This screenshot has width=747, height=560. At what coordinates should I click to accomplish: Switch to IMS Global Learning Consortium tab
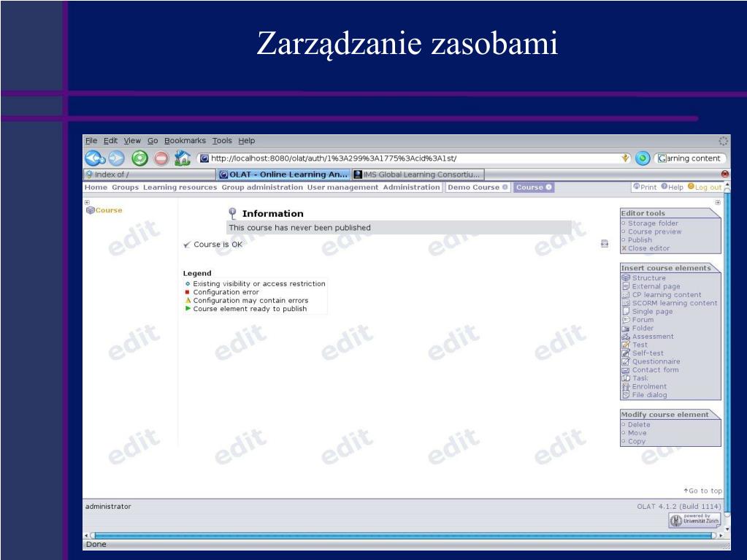418,174
